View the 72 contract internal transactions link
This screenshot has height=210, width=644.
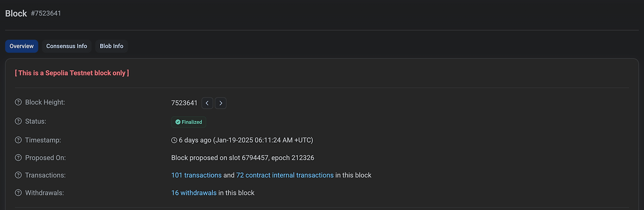tap(285, 175)
